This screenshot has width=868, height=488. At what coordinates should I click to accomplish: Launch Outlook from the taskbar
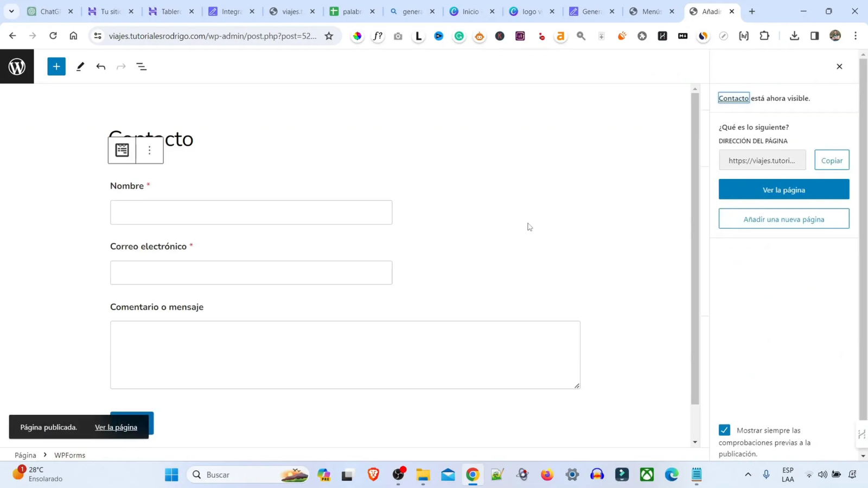pyautogui.click(x=448, y=474)
